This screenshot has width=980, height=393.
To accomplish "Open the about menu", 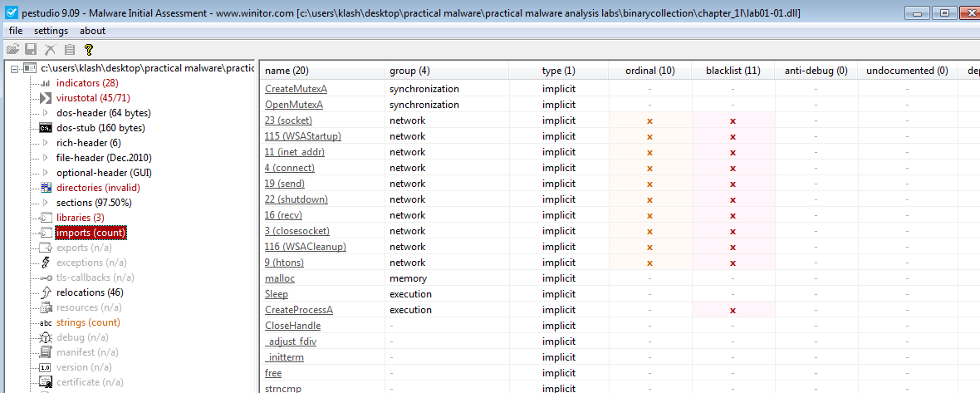I will [92, 31].
